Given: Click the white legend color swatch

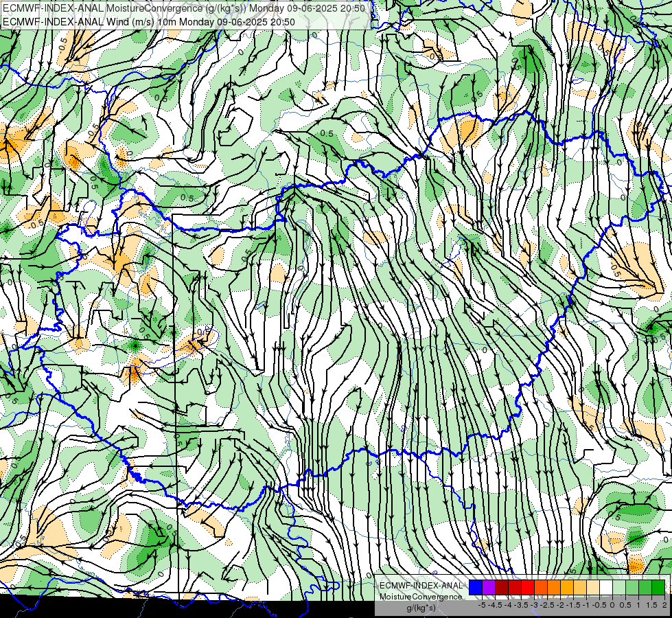Looking at the screenshot, I should tap(606, 588).
